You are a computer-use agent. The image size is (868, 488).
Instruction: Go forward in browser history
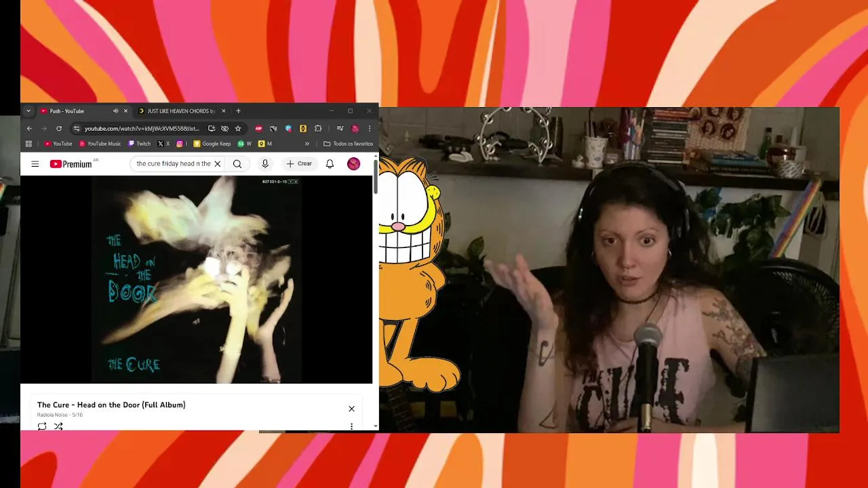point(44,129)
